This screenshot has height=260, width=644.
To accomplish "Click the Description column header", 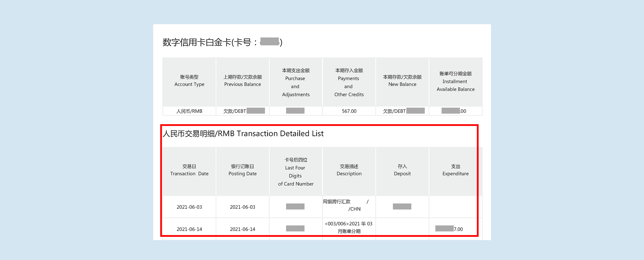I will pyautogui.click(x=349, y=170).
